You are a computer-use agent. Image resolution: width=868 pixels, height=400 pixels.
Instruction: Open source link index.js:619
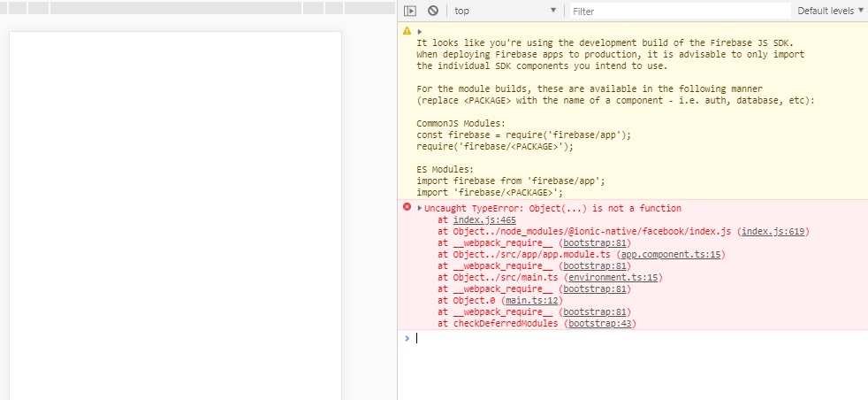pyautogui.click(x=773, y=232)
